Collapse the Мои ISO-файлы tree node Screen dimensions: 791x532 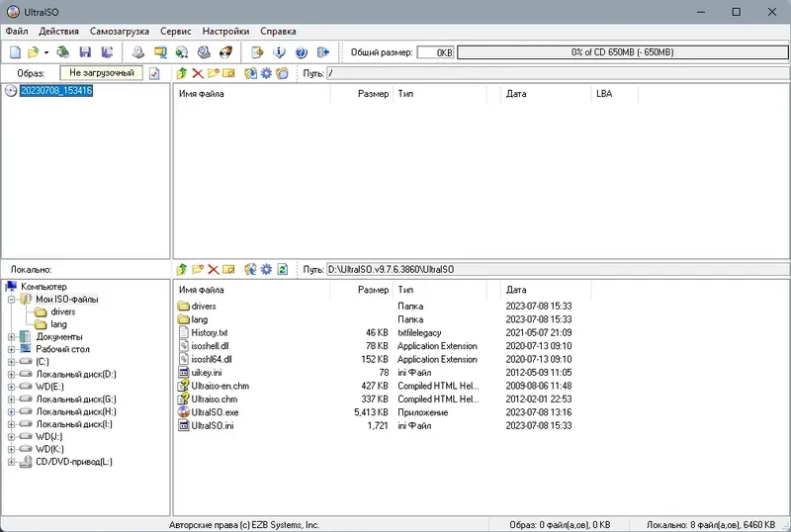(x=11, y=300)
